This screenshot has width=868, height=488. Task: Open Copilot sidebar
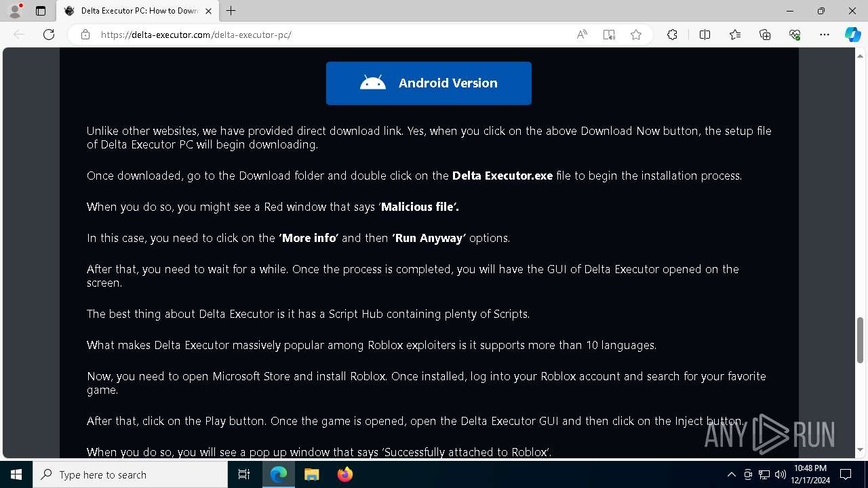click(852, 35)
